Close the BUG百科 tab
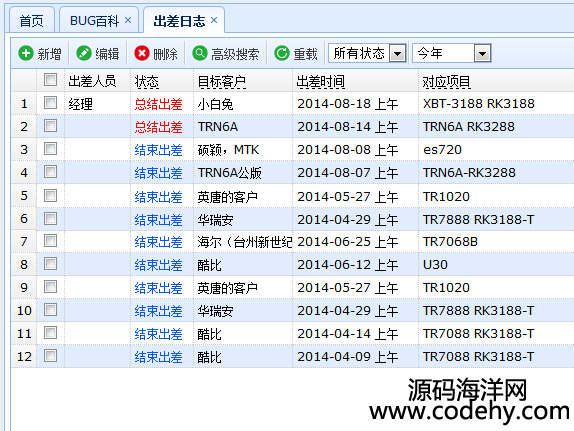The width and height of the screenshot is (574, 431). pyautogui.click(x=128, y=20)
